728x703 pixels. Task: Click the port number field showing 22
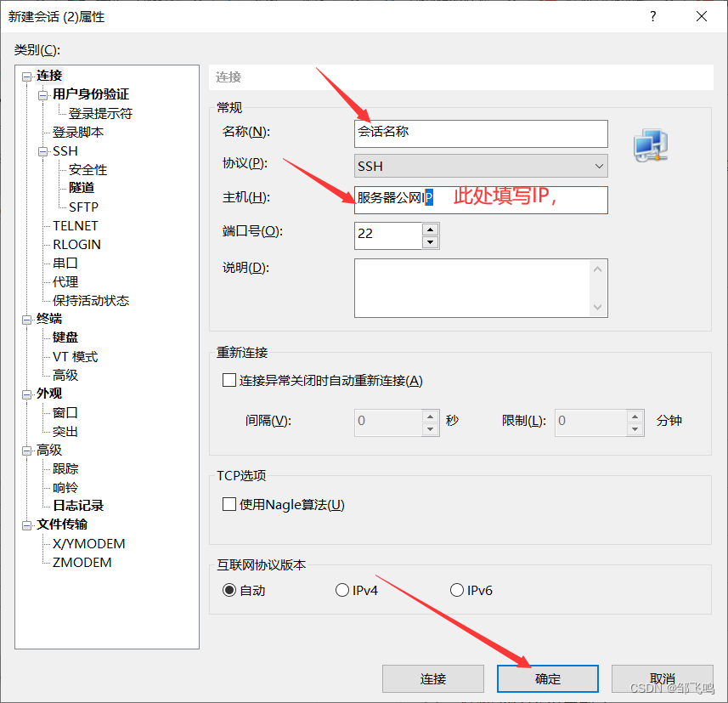click(x=388, y=235)
